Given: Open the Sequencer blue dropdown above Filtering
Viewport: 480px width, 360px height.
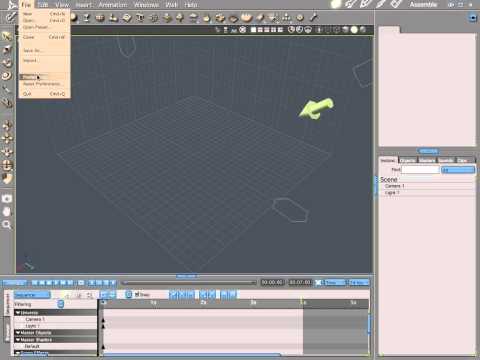Looking at the screenshot, I should (32, 295).
